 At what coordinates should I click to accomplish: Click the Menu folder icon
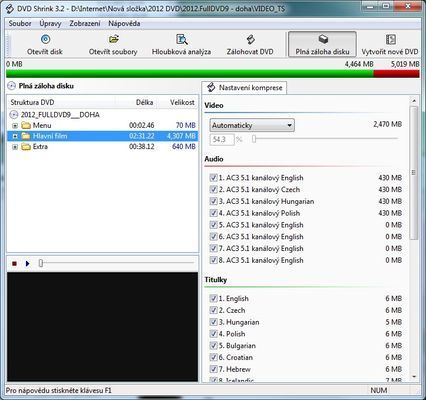(26, 126)
